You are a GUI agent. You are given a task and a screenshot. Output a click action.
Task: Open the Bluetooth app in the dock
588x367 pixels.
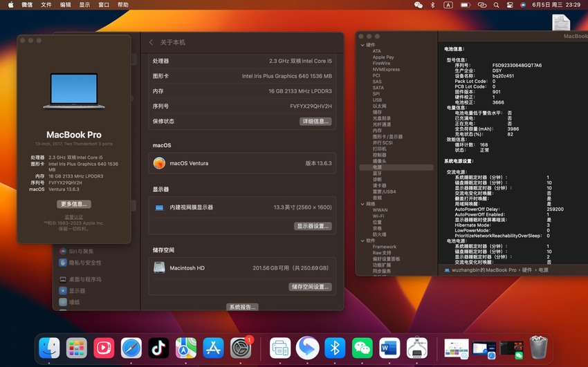(335, 348)
